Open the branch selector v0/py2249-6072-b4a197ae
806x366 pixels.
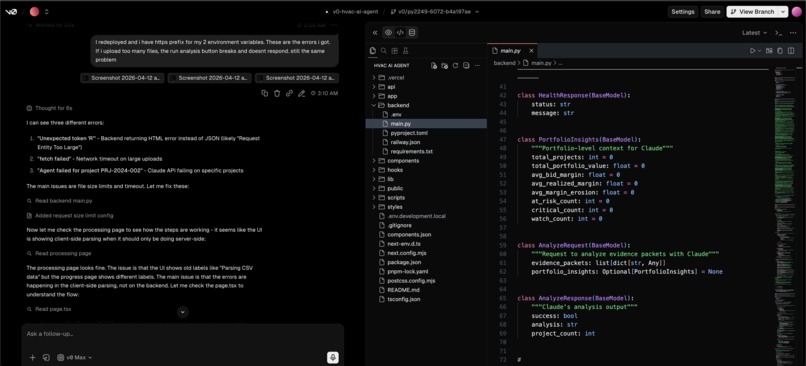434,11
